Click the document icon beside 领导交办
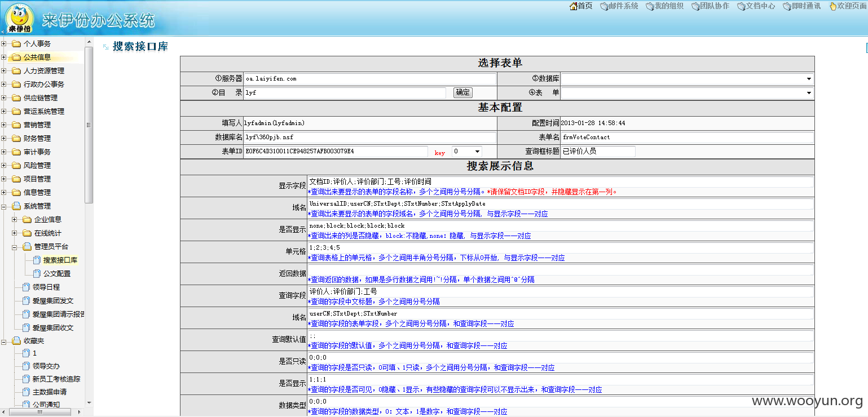Viewport: 868px width, 417px height. click(26, 366)
